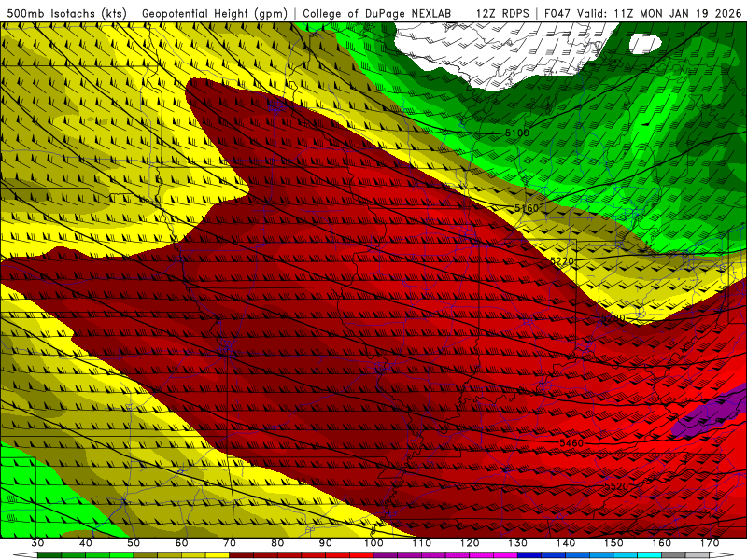Screen dimensions: 747x560
Task: Click the 30 value on the color scale
Action: (37, 543)
